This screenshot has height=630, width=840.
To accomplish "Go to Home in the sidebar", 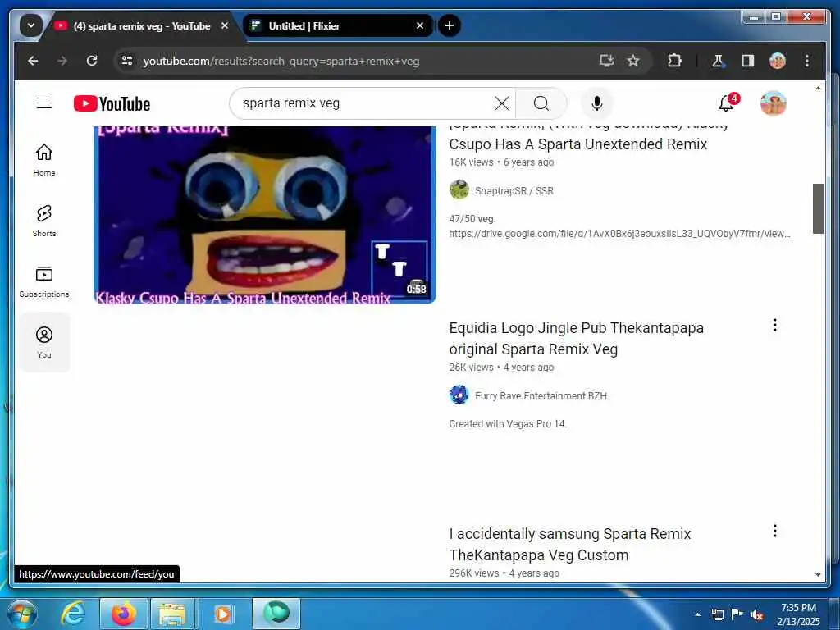I will 44,160.
